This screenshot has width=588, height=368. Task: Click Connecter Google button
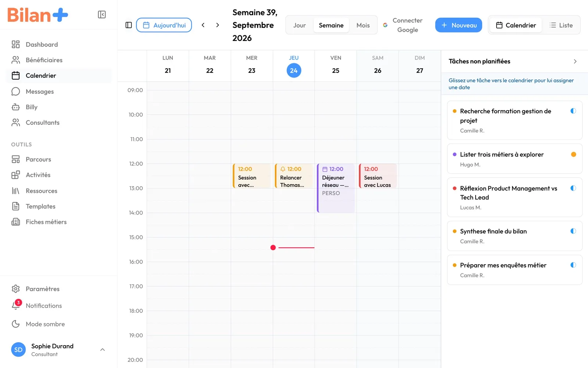click(403, 25)
